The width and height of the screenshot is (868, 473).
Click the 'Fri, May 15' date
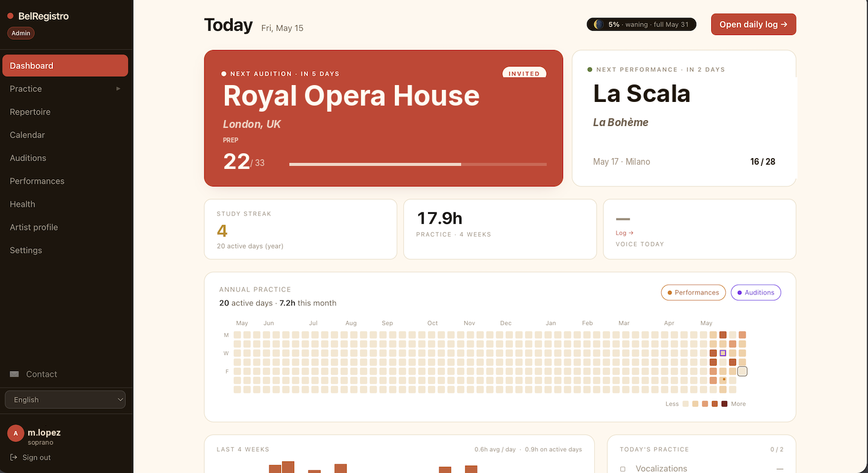click(282, 28)
